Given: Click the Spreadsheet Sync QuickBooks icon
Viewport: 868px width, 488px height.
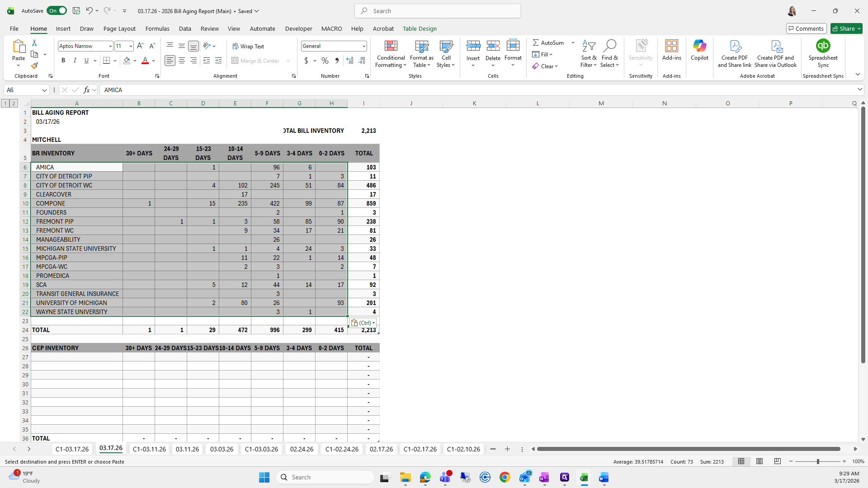Looking at the screenshot, I should coord(823,46).
